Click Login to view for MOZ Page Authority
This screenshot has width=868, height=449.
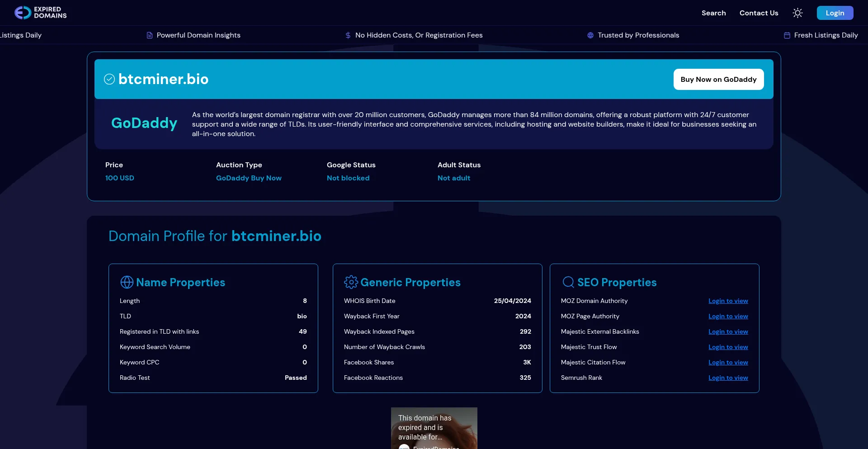pos(728,317)
